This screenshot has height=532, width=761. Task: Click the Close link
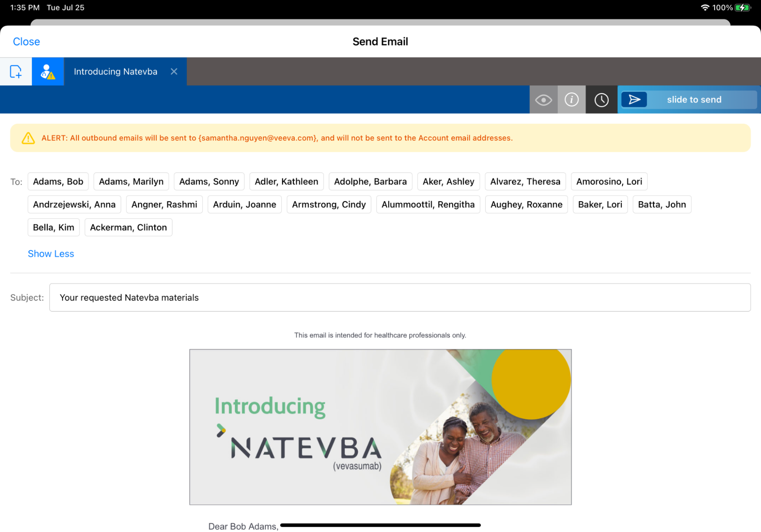(x=26, y=42)
